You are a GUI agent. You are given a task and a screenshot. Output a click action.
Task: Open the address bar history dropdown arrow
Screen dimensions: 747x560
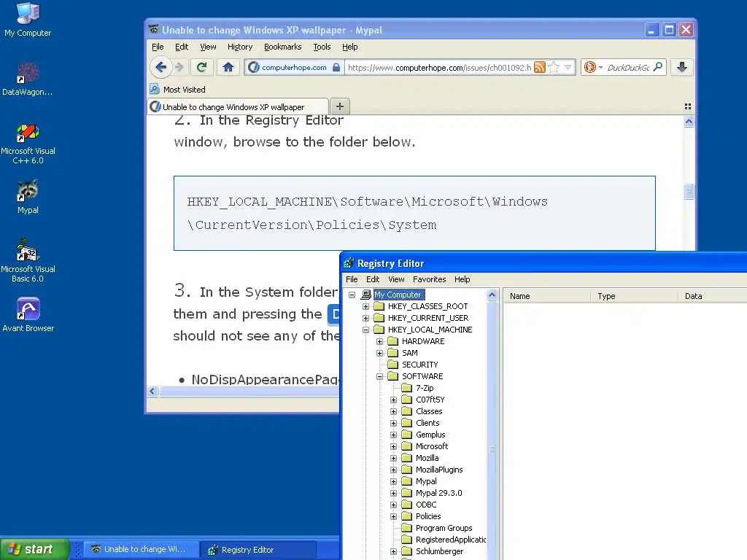tap(568, 67)
